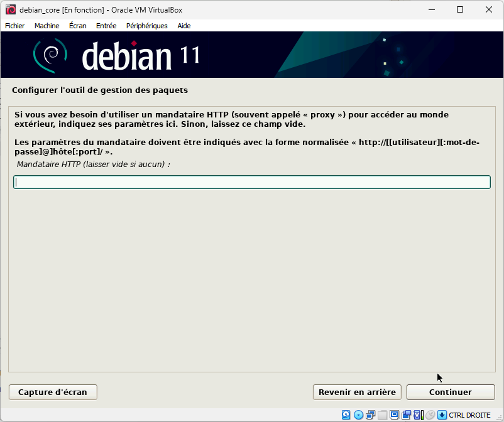Viewport: 504px width, 422px height.
Task: Click the 'Mandataire HTTP (laisser vide si aucun)' label
Action: click(94, 164)
